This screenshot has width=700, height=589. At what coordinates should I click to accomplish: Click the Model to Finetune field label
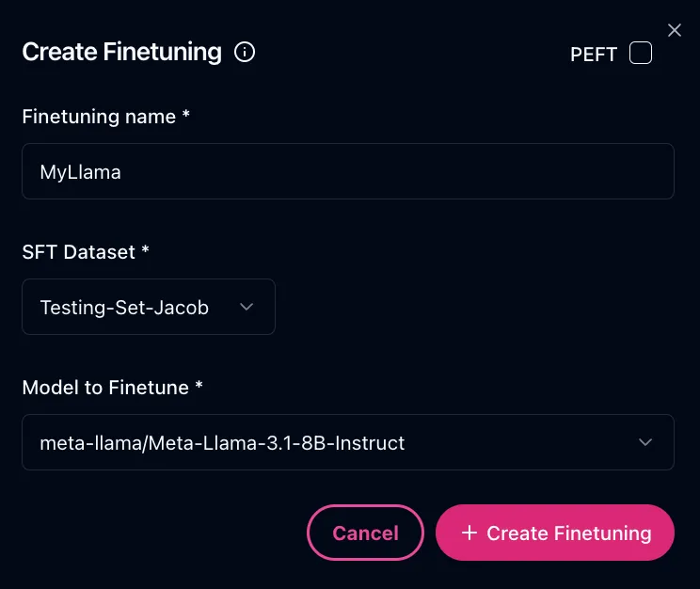pos(105,388)
